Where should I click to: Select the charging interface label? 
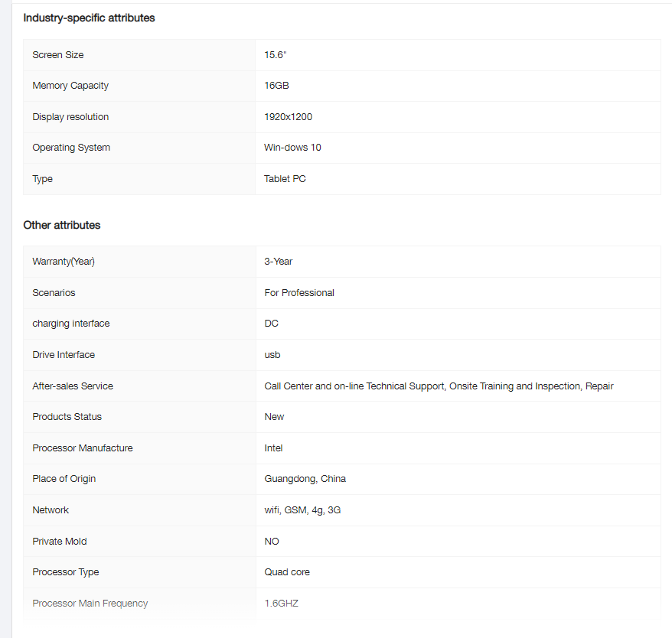70,324
